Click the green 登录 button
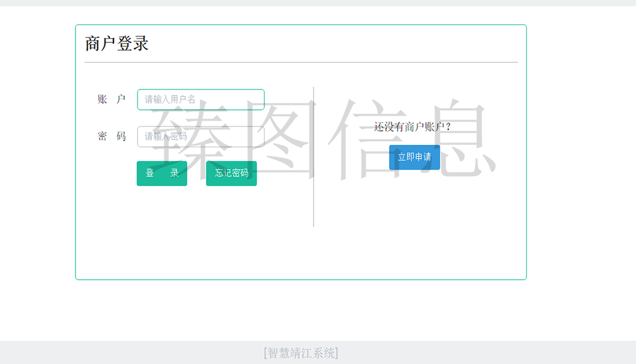Viewport: 637px width, 364px height. point(162,173)
